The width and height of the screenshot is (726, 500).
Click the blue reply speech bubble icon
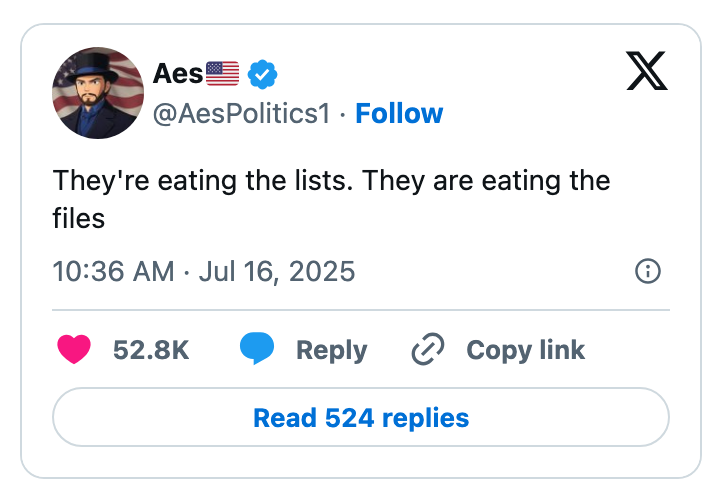(257, 349)
